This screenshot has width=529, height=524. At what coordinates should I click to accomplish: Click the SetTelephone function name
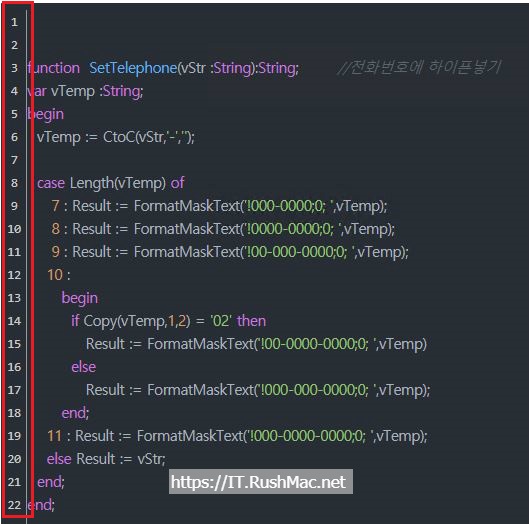[x=133, y=68]
